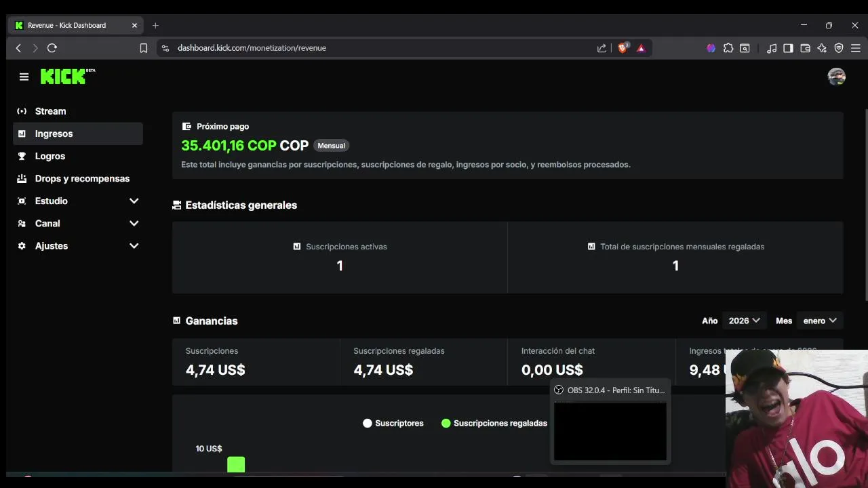This screenshot has width=868, height=488.
Task: Switch to Revenue - Kick Dashboard tab
Action: tap(75, 25)
